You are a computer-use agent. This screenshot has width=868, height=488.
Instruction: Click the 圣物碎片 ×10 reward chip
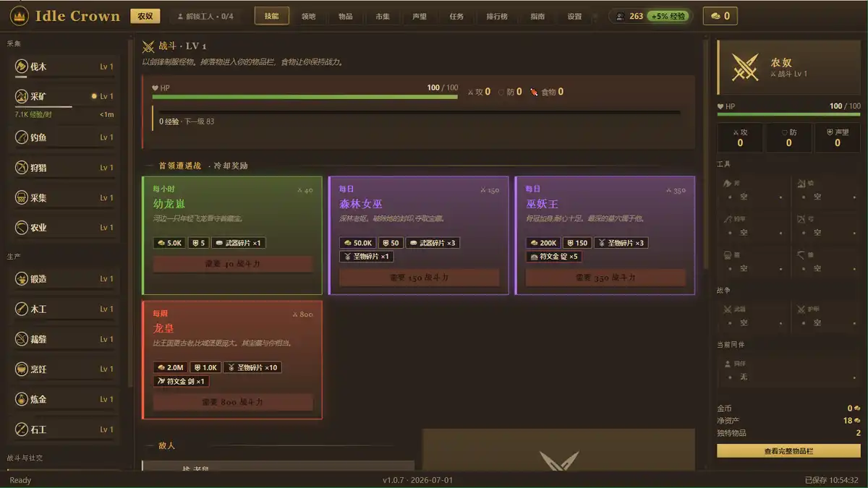coord(252,367)
